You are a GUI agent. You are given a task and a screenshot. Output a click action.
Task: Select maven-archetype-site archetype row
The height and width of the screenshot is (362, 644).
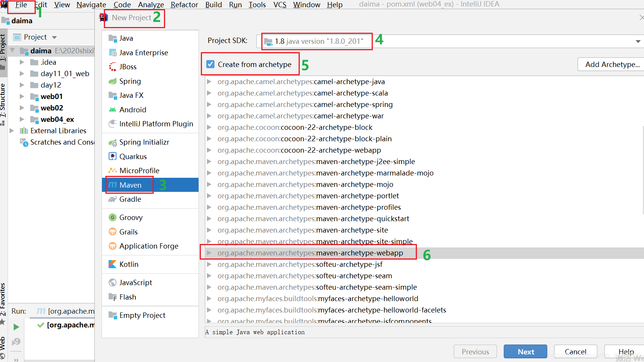(x=424, y=230)
